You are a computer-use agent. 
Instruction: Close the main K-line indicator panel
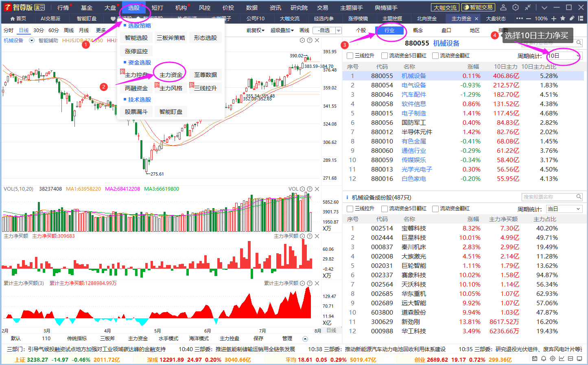click(x=317, y=40)
